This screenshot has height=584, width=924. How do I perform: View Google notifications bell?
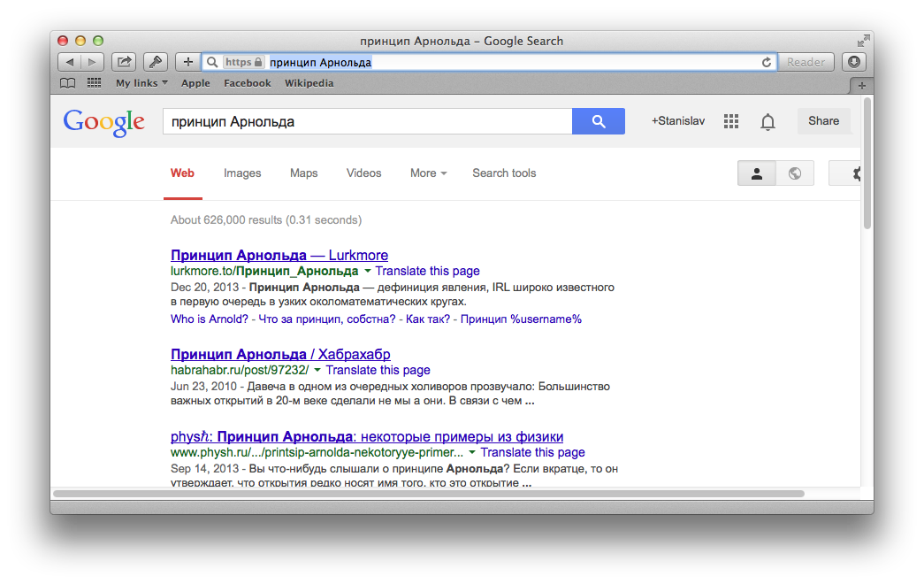[x=767, y=121]
